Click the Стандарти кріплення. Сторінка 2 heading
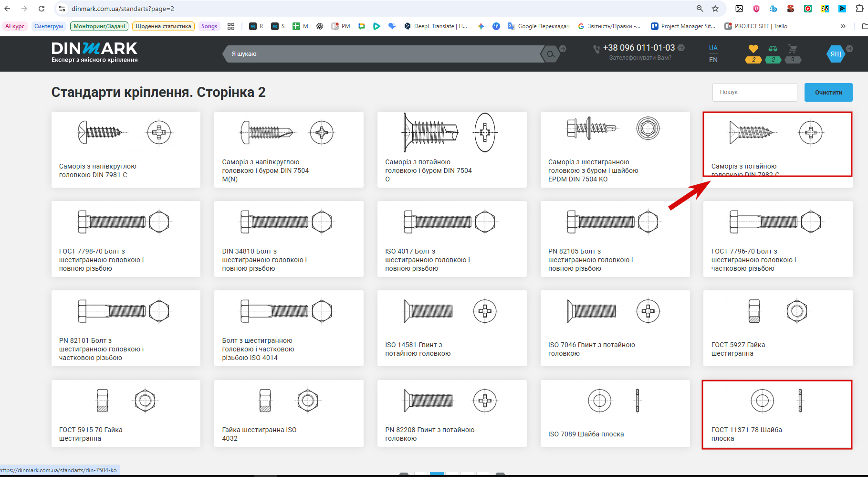Image resolution: width=868 pixels, height=477 pixels. (x=158, y=92)
